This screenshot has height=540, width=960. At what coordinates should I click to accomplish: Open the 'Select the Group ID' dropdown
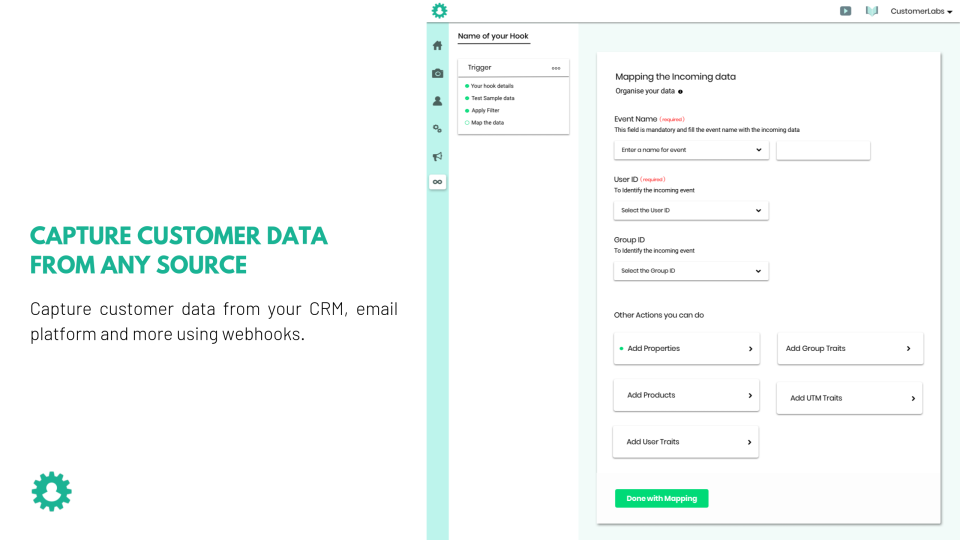click(x=691, y=271)
